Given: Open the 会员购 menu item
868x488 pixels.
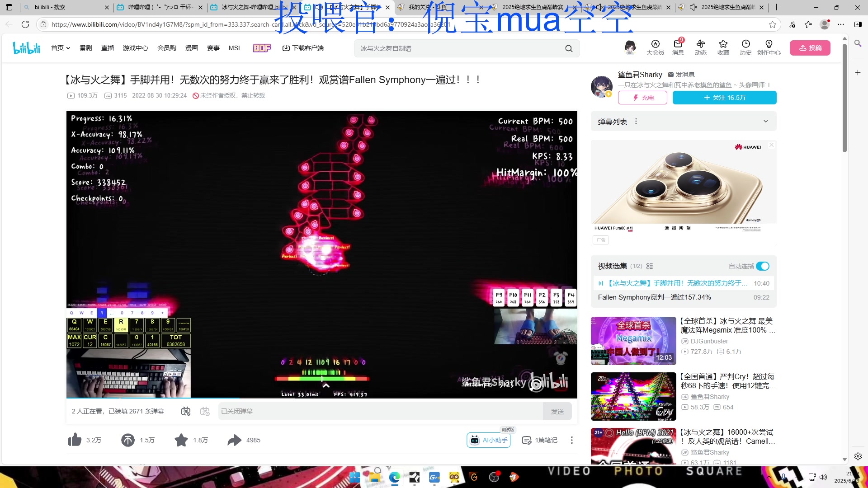Looking at the screenshot, I should coord(167,48).
